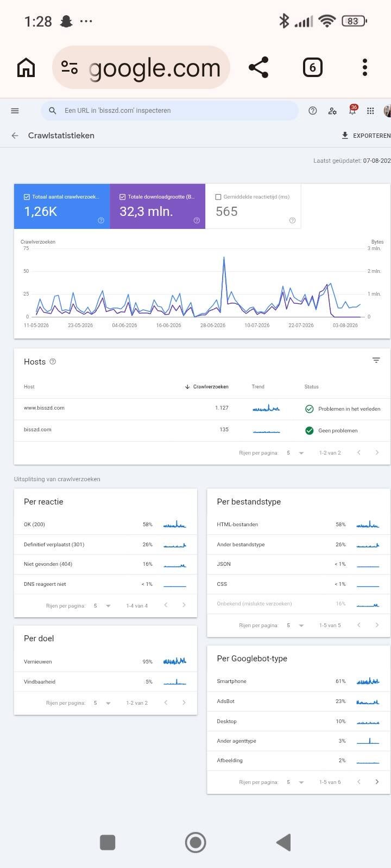391x868 pixels.
Task: Tap the browser share icon
Action: [x=258, y=67]
